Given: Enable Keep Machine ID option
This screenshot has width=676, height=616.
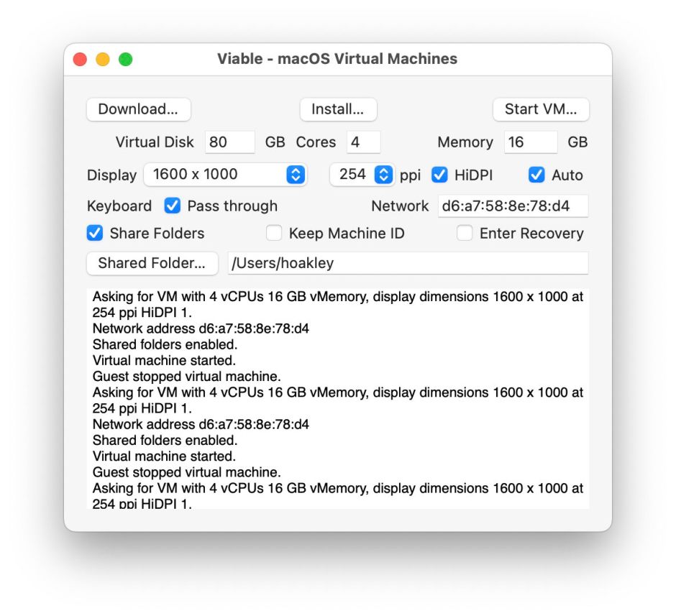Looking at the screenshot, I should tap(274, 234).
